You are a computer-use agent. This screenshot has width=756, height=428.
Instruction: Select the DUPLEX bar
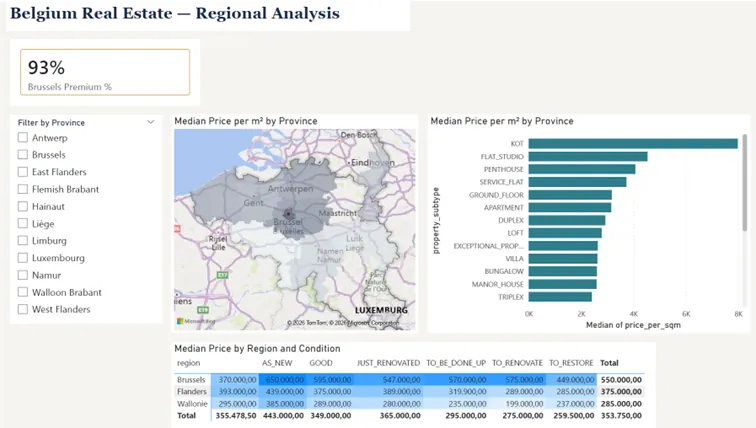[x=567, y=220]
